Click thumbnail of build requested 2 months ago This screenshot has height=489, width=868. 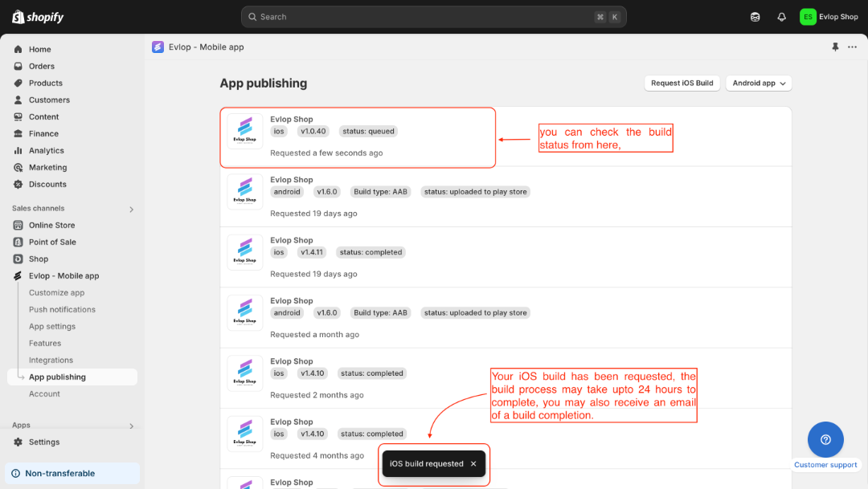coord(244,373)
